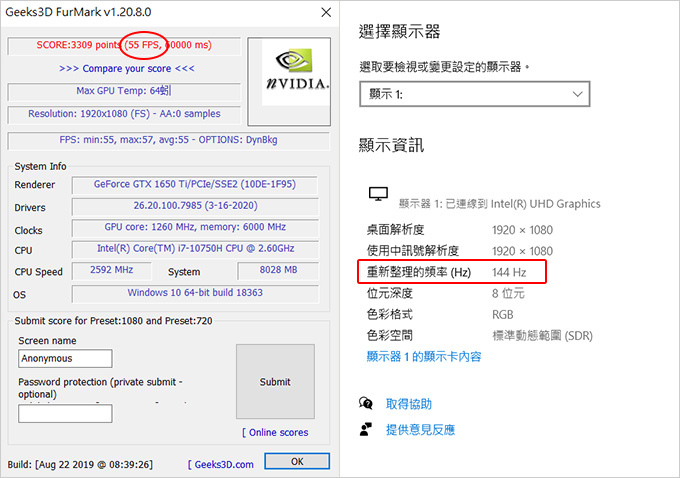The height and width of the screenshot is (478, 680).
Task: Open the Online scores link
Action: coord(275,432)
